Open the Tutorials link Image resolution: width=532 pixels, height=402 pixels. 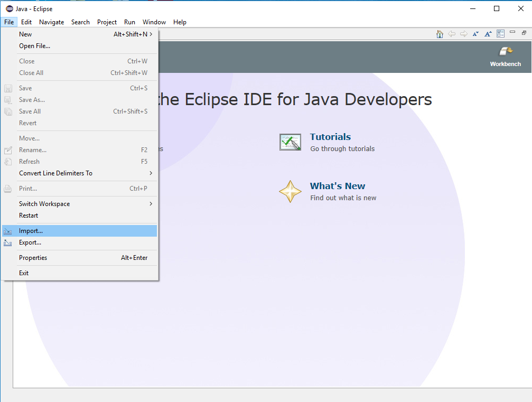(330, 137)
